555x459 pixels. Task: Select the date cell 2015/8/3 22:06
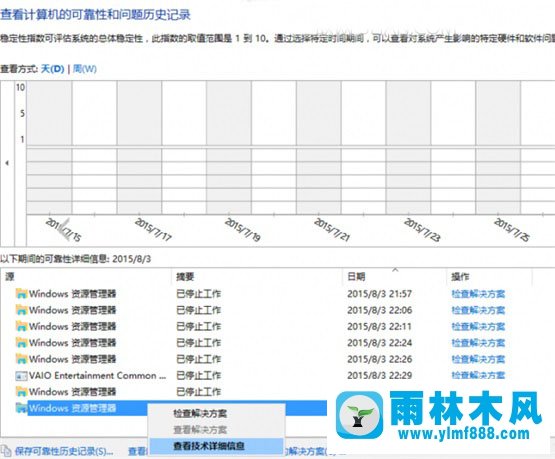click(379, 310)
